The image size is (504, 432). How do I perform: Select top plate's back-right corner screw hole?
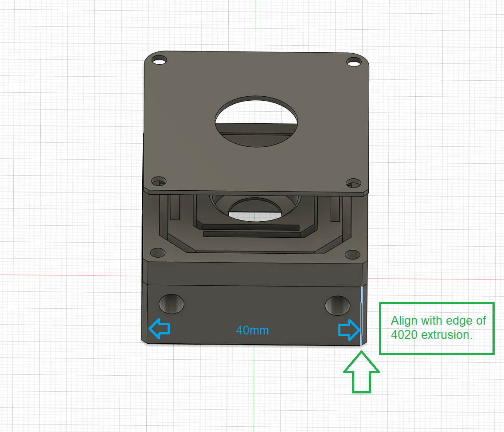tap(354, 62)
